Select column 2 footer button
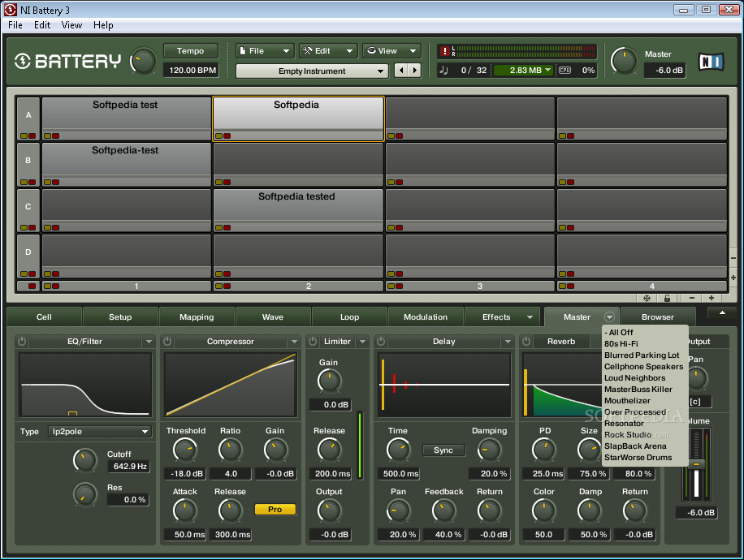The width and height of the screenshot is (744, 560). coord(298,286)
